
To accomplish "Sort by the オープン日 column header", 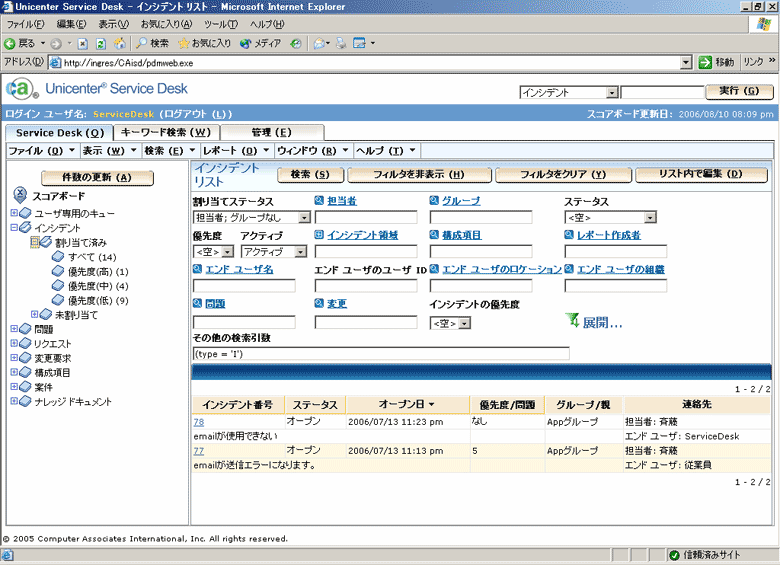I will (406, 404).
